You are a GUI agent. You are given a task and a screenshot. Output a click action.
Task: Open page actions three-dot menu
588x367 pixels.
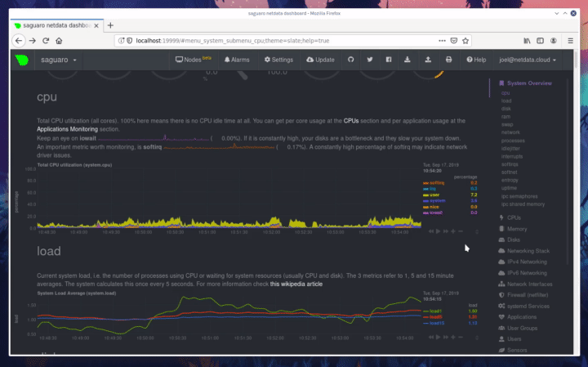(x=442, y=41)
